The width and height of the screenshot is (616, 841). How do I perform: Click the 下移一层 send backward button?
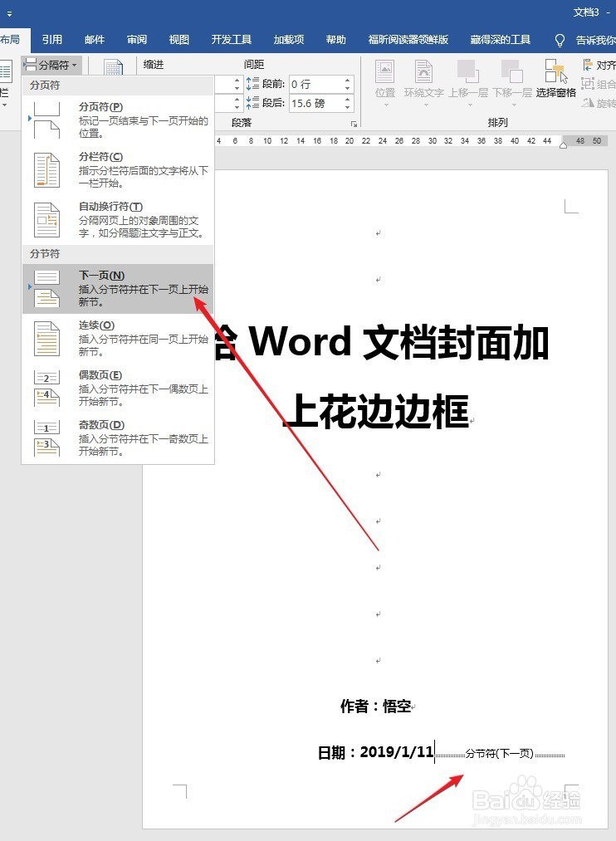pyautogui.click(x=512, y=82)
